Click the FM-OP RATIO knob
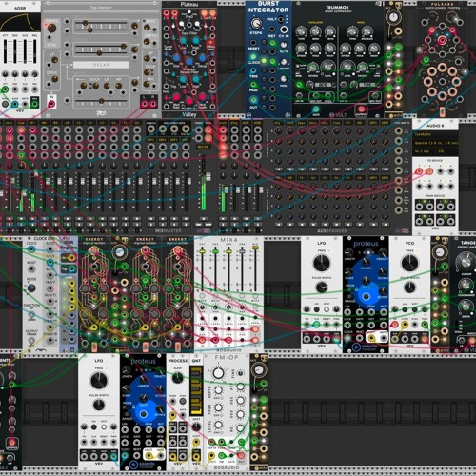476x476 pixels. [x=218, y=373]
